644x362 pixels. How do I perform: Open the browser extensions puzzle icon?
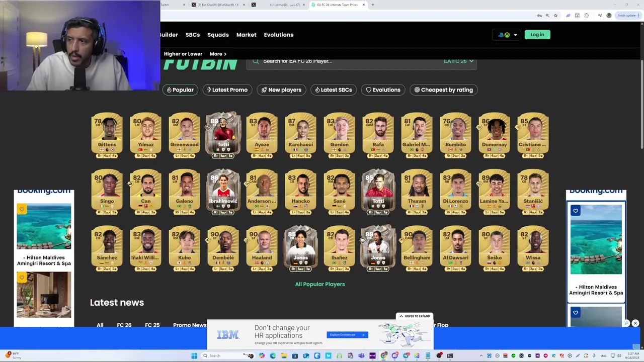click(587, 16)
